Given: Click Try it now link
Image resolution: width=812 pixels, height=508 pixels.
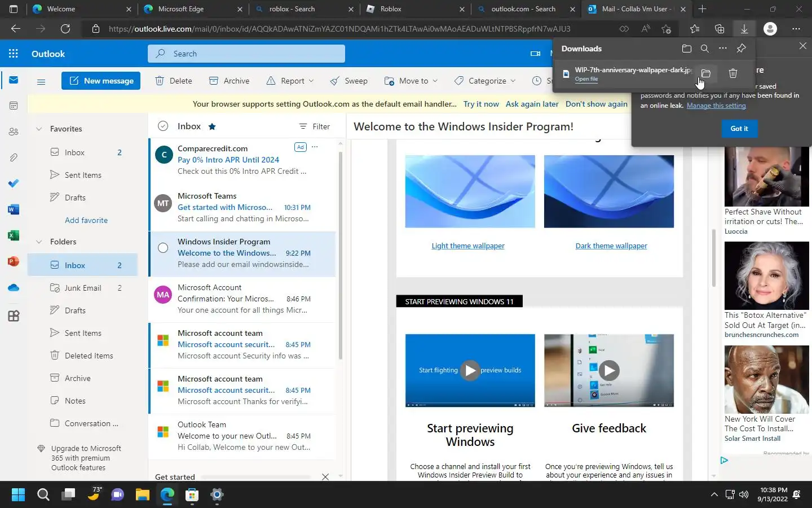Looking at the screenshot, I should coord(481,104).
